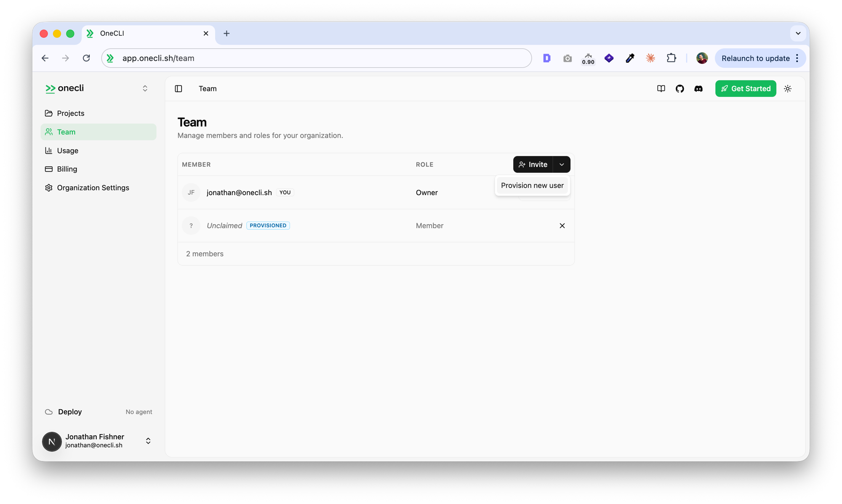Click Relaunch to update button
Screen dimensions: 842x504
(755, 58)
